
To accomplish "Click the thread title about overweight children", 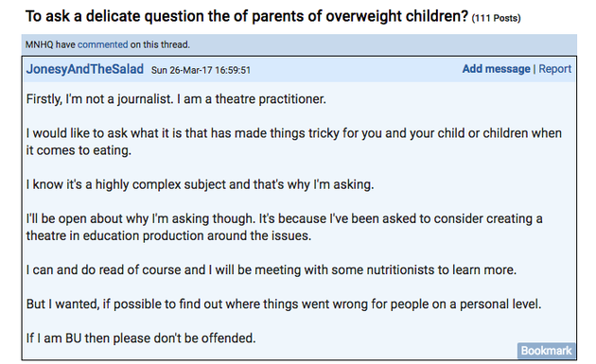I will 247,16.
